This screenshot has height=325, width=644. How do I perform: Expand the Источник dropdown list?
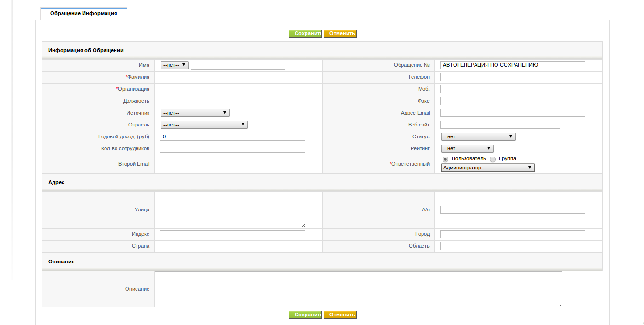point(195,113)
